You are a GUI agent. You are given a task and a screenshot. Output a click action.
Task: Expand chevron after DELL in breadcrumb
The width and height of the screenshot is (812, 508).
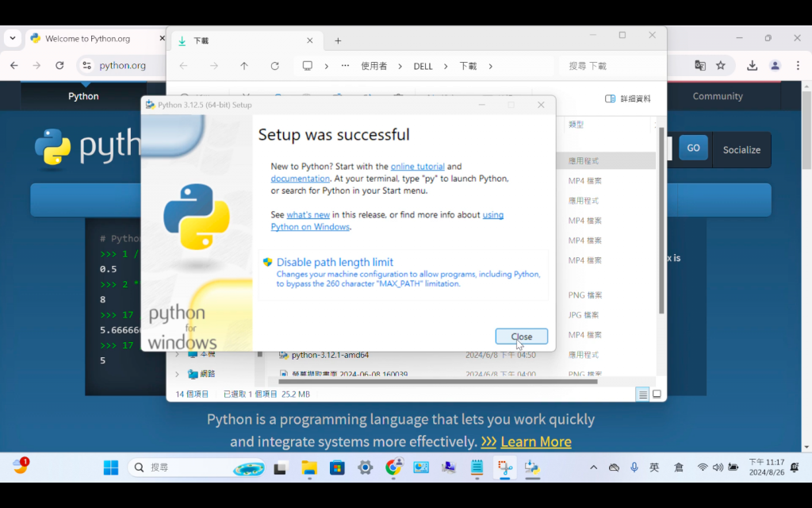[x=446, y=67]
